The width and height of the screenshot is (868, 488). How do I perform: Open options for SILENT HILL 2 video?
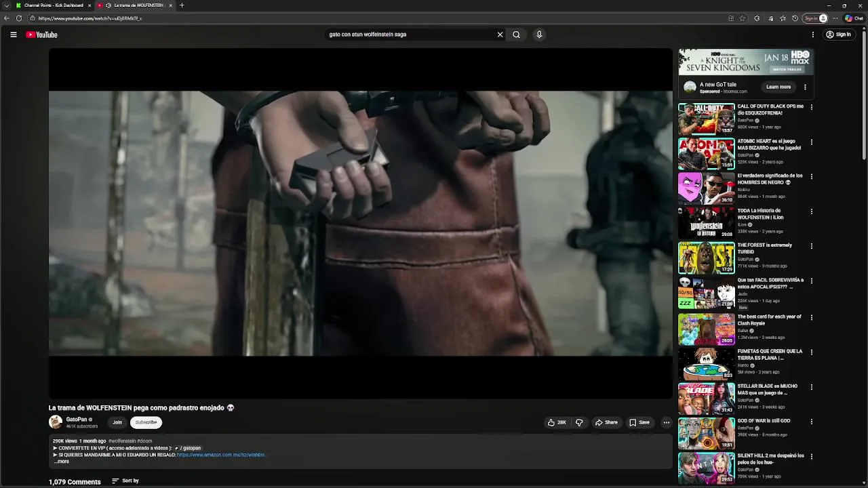[x=811, y=457]
